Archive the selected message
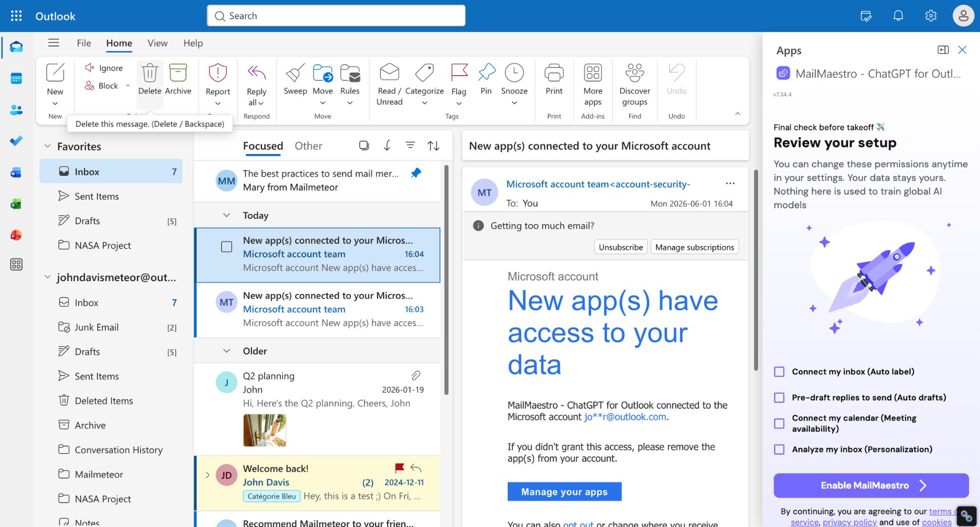 tap(178, 79)
